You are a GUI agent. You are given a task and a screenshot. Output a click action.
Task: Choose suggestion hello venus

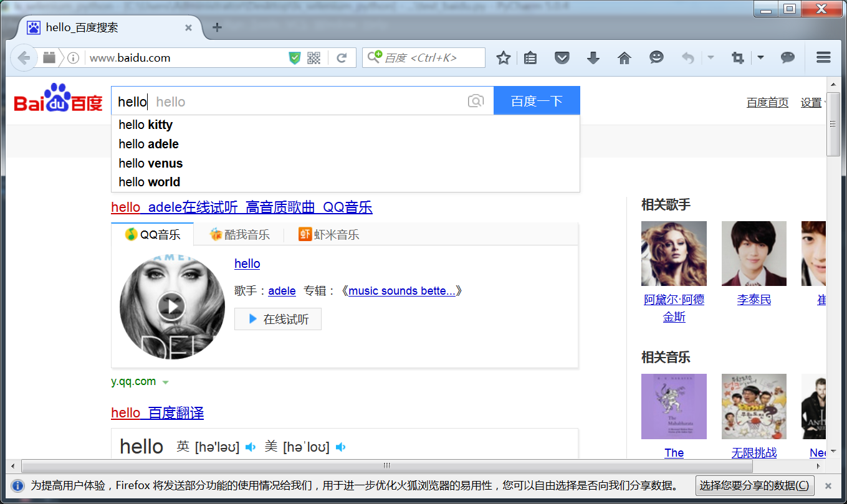click(x=345, y=163)
